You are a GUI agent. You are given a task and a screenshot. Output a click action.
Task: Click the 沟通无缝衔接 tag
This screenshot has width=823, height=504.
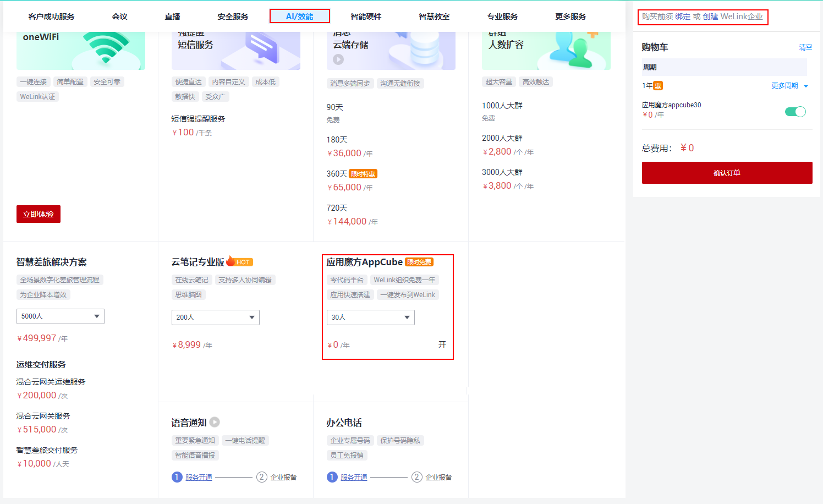coord(400,84)
